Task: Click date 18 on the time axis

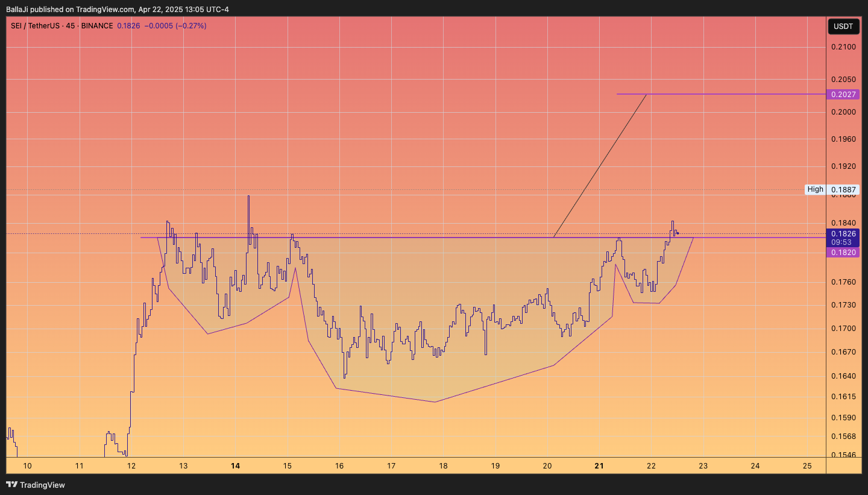Action: pos(443,465)
